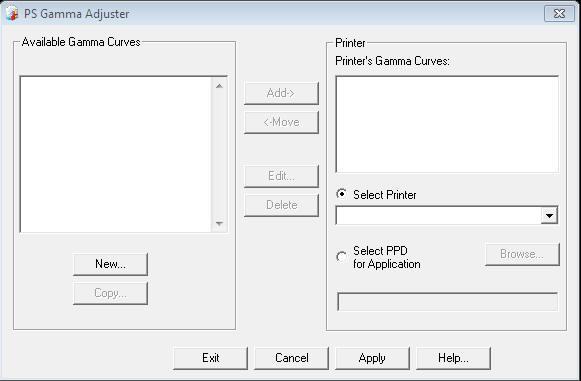Click the New... button
This screenshot has width=581, height=381.
pos(110,264)
